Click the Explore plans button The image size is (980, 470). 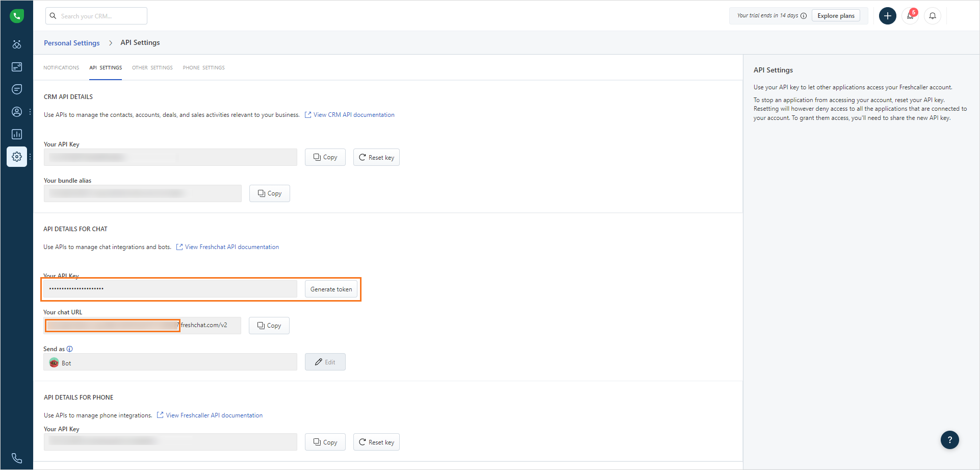(x=836, y=16)
